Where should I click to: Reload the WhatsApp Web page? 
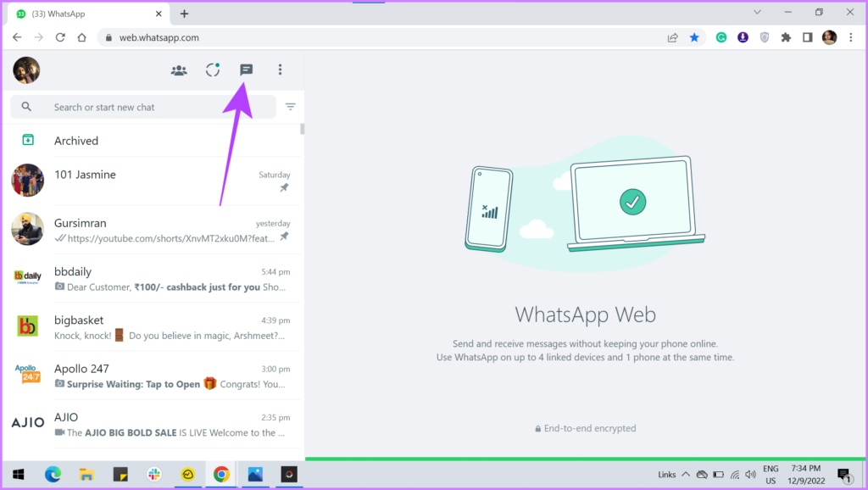point(60,37)
